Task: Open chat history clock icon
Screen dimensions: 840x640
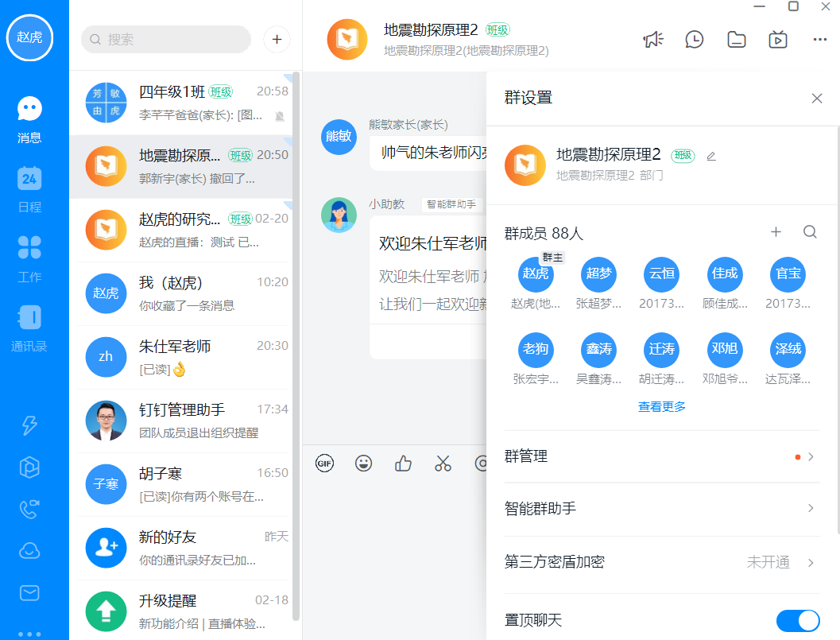Action: [x=695, y=40]
